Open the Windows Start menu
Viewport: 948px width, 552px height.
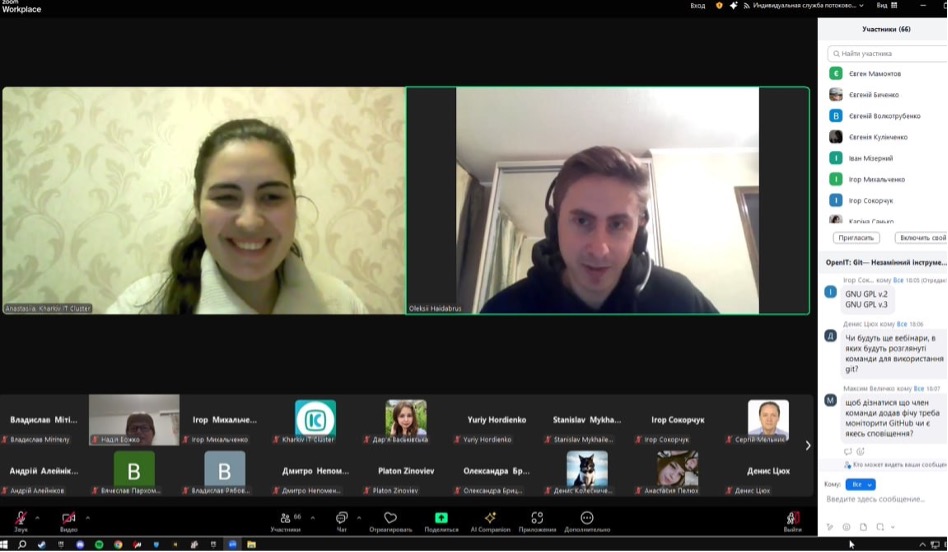click(x=4, y=545)
